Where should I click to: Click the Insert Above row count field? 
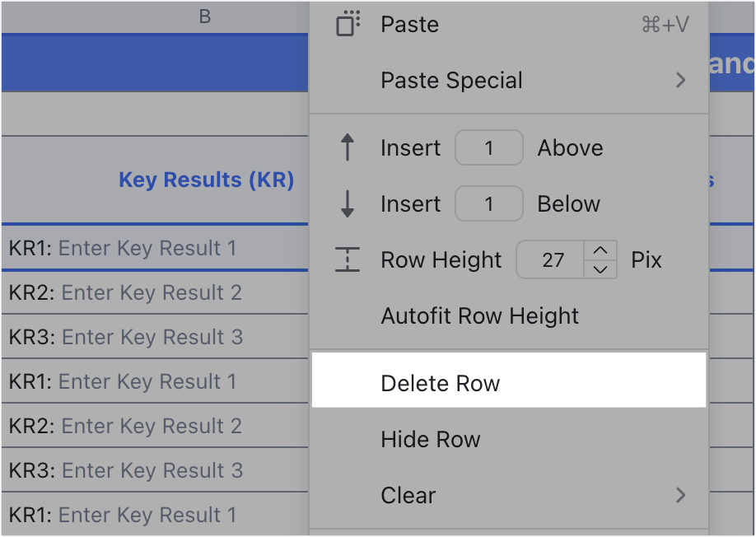489,147
